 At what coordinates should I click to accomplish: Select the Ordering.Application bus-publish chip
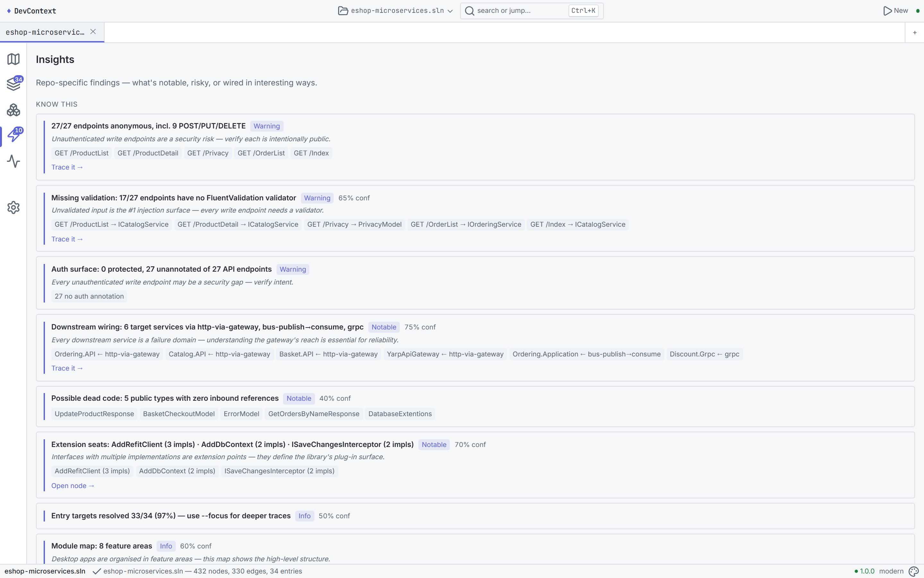[586, 354]
